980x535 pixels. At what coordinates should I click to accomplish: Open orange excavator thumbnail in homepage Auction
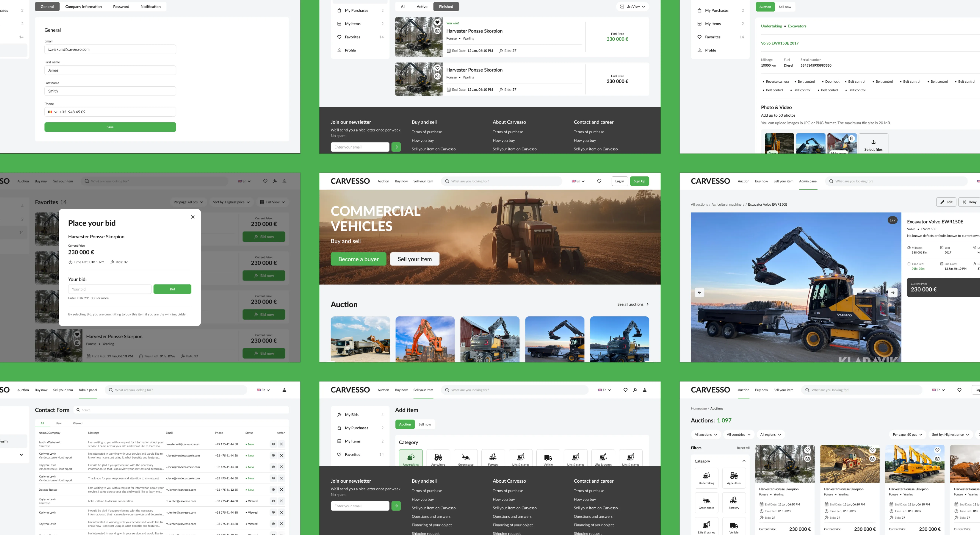pyautogui.click(x=425, y=339)
